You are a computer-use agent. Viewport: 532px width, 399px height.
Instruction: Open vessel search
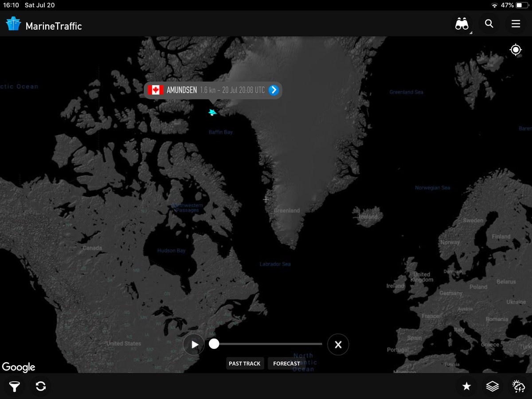[489, 24]
